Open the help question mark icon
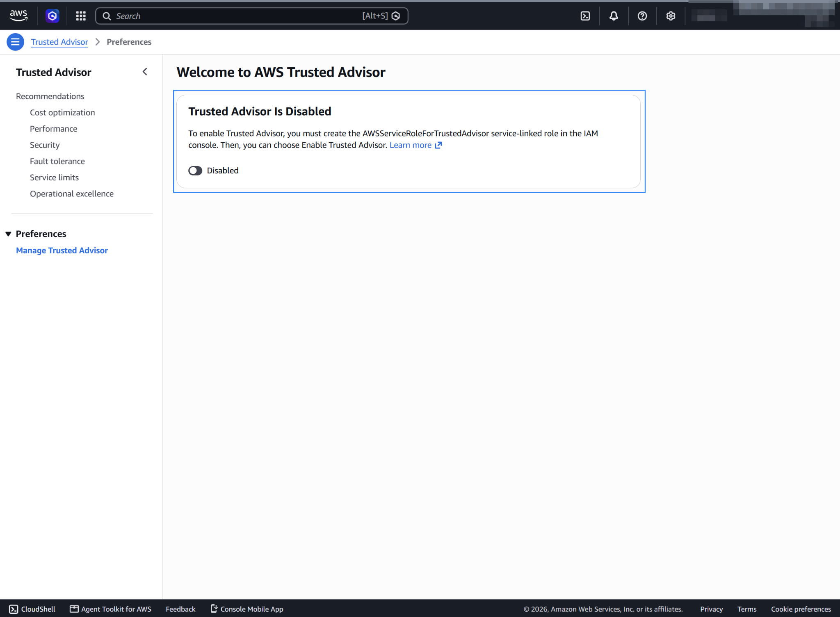The height and width of the screenshot is (617, 840). (x=642, y=16)
